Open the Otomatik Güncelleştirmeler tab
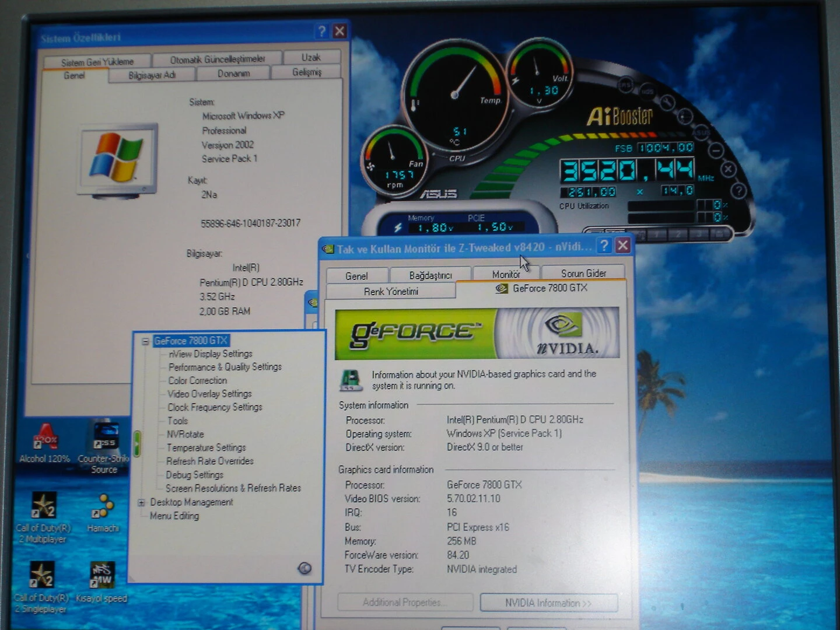 coord(218,59)
